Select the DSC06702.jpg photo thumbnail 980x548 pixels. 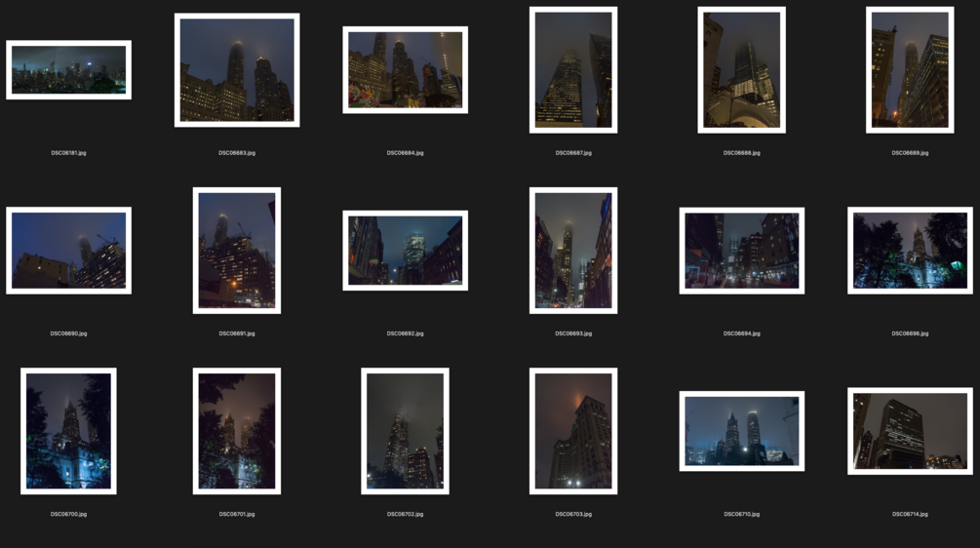click(x=405, y=431)
